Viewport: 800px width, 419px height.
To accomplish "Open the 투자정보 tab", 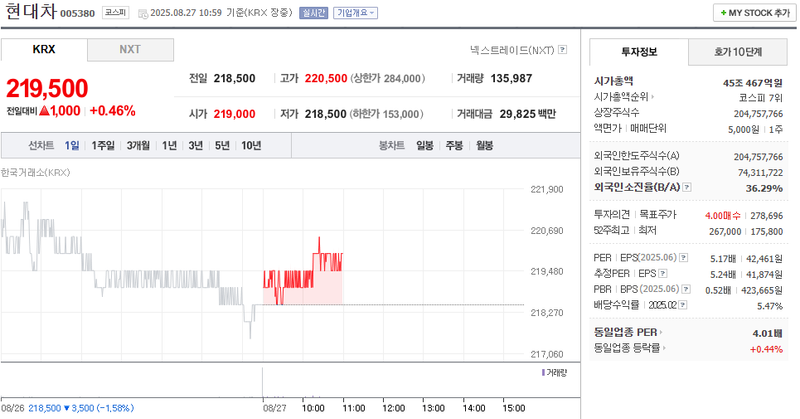I will coord(639,52).
